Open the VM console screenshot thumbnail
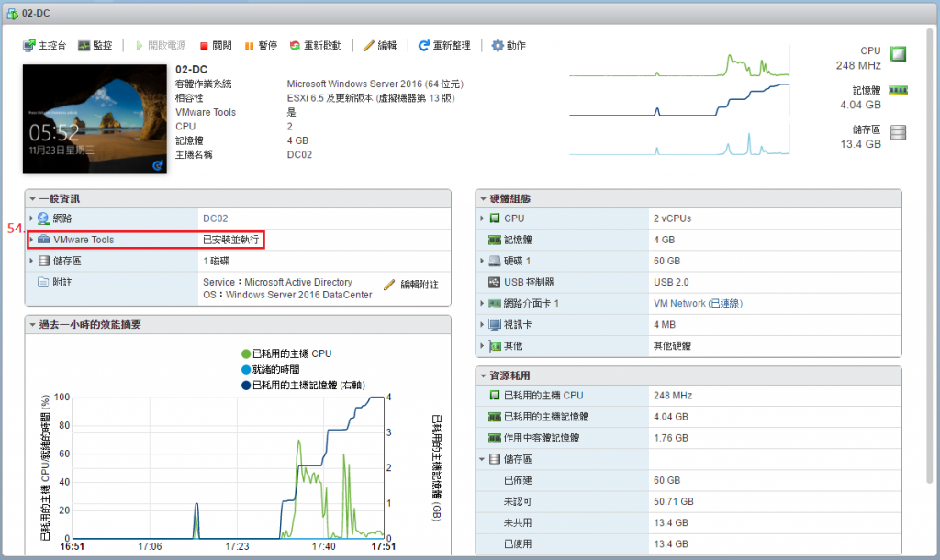This screenshot has width=940, height=560. click(95, 118)
